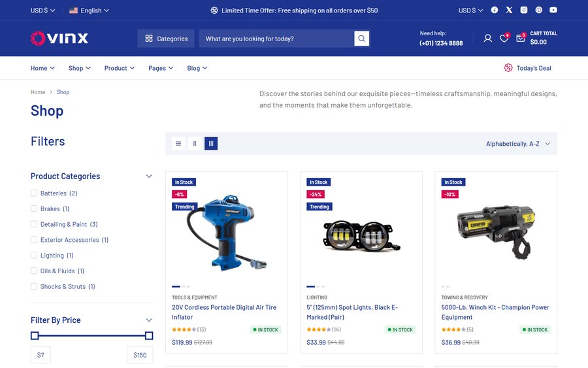Collapse the Filter By Price section
Viewport: 588px width, 368px height.
point(149,320)
